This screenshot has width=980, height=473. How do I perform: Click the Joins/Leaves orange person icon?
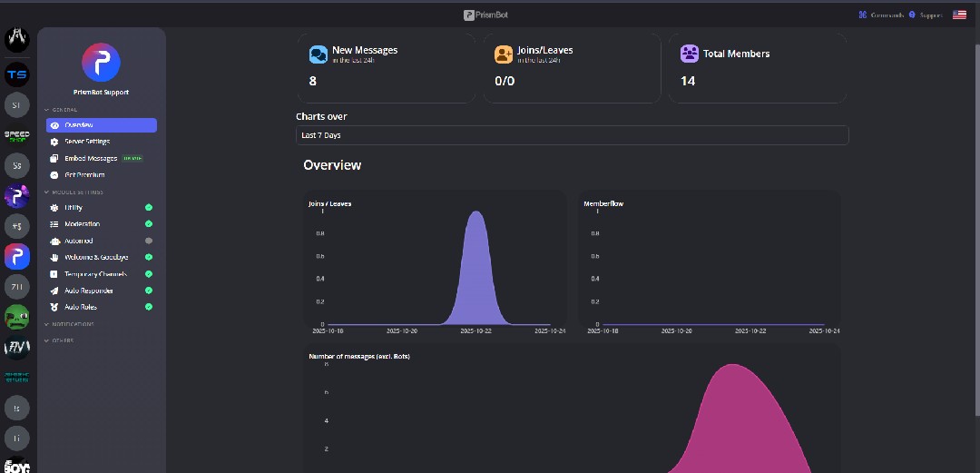504,54
